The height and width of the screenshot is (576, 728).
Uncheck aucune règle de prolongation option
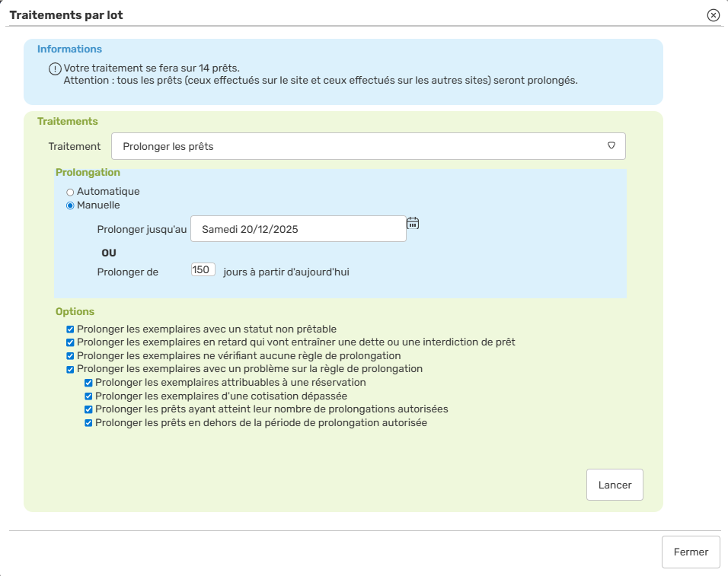pos(70,355)
